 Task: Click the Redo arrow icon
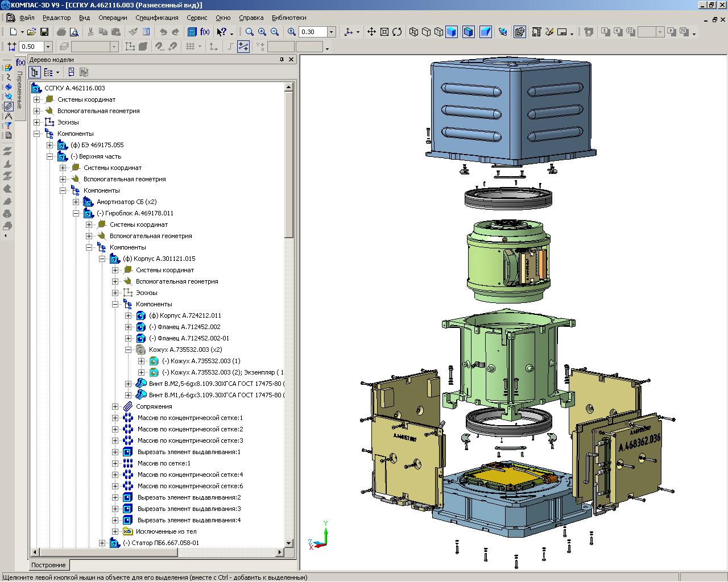[175, 32]
